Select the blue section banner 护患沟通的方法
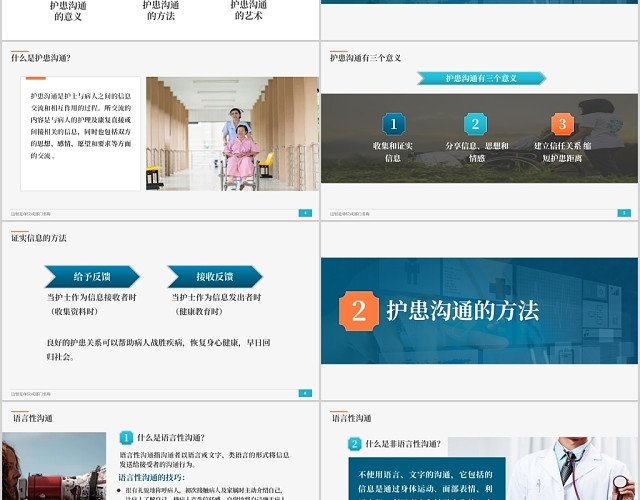Viewport: 640px width, 500px height. click(480, 311)
